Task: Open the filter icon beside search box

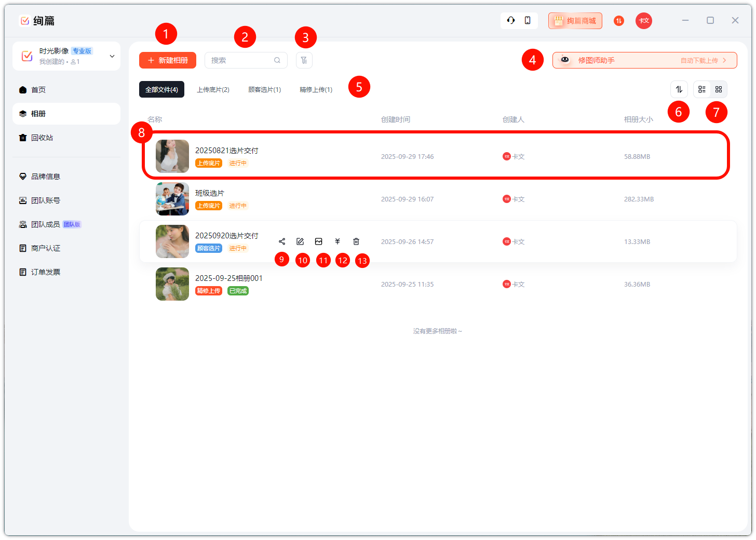Action: click(x=304, y=60)
